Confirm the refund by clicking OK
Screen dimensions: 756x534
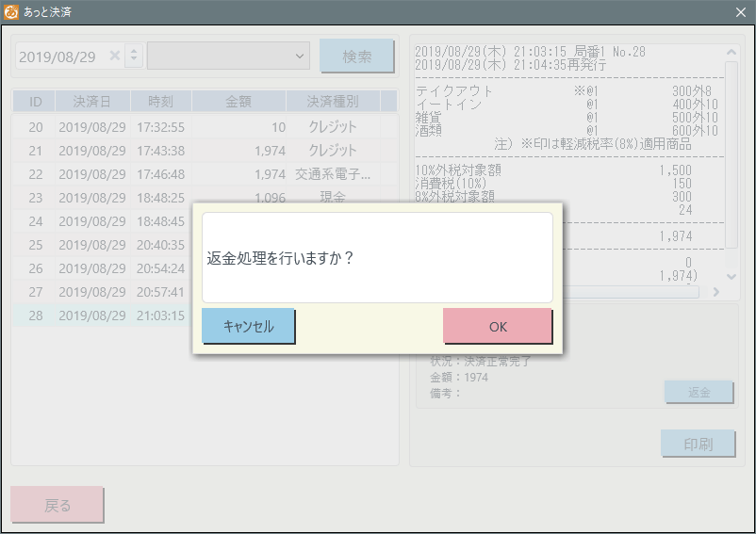coord(497,327)
